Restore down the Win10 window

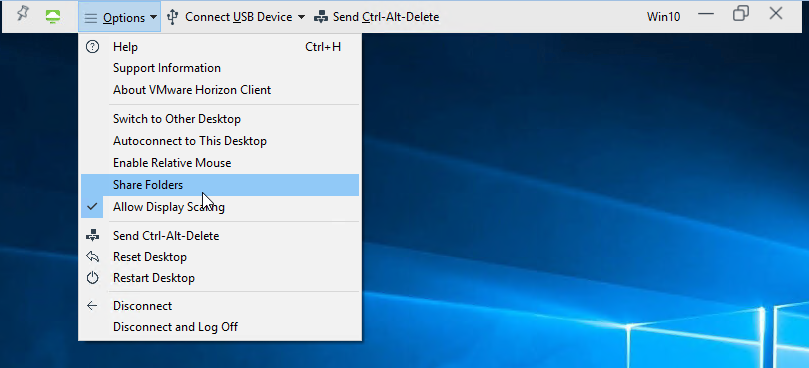740,14
